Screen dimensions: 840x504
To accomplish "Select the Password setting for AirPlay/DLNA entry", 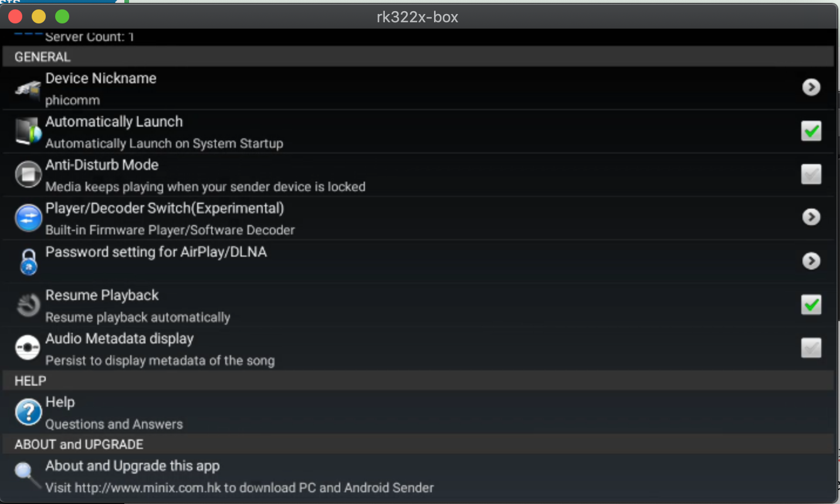I will [418, 262].
